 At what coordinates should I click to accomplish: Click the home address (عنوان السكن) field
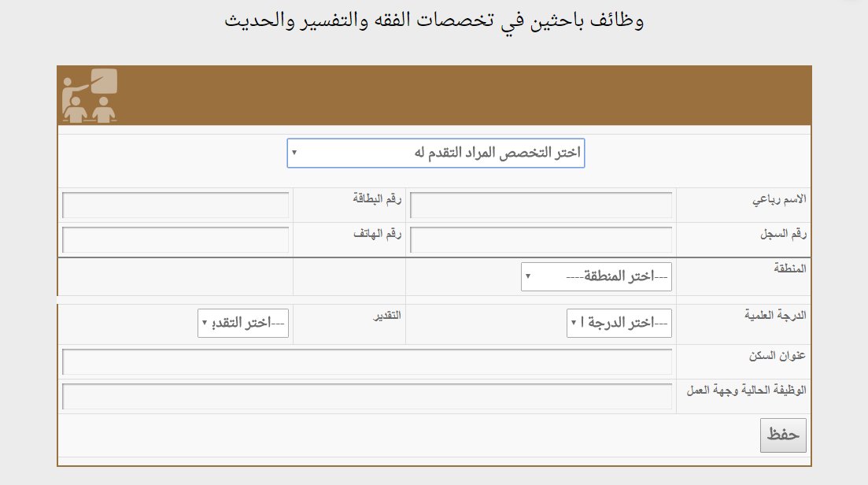tap(367, 362)
